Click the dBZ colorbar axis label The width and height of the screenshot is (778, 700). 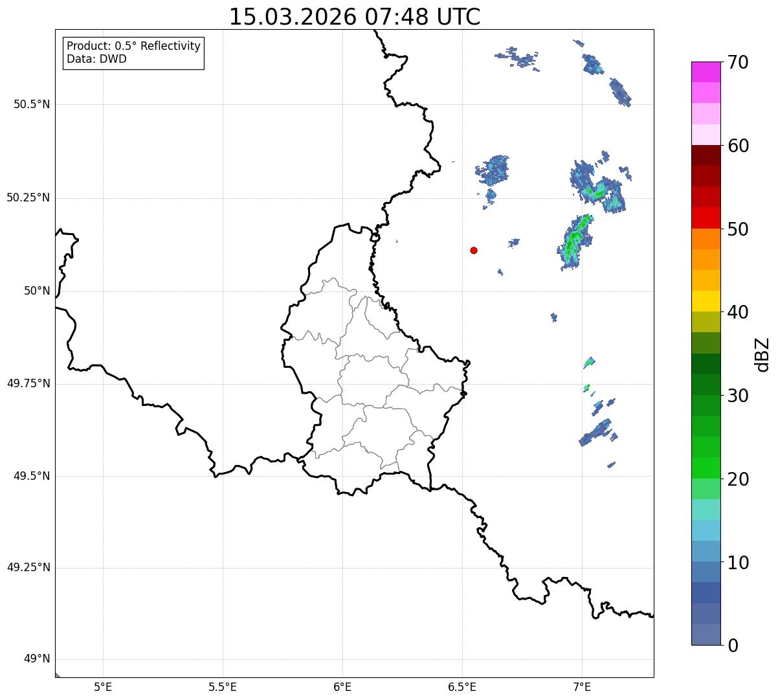762,354
